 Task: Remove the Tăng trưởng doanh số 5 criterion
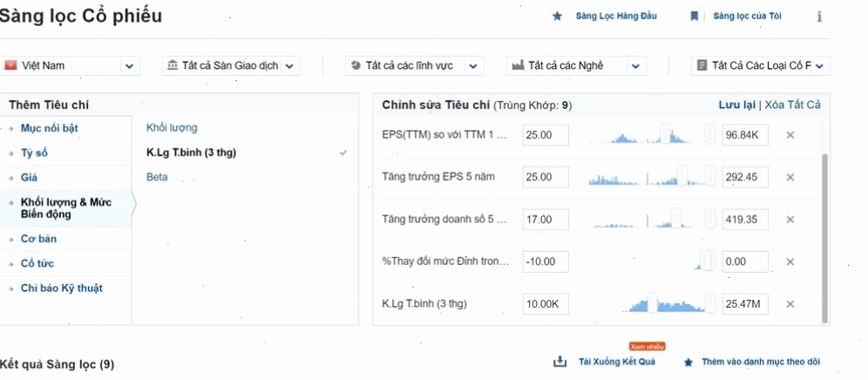coord(790,220)
